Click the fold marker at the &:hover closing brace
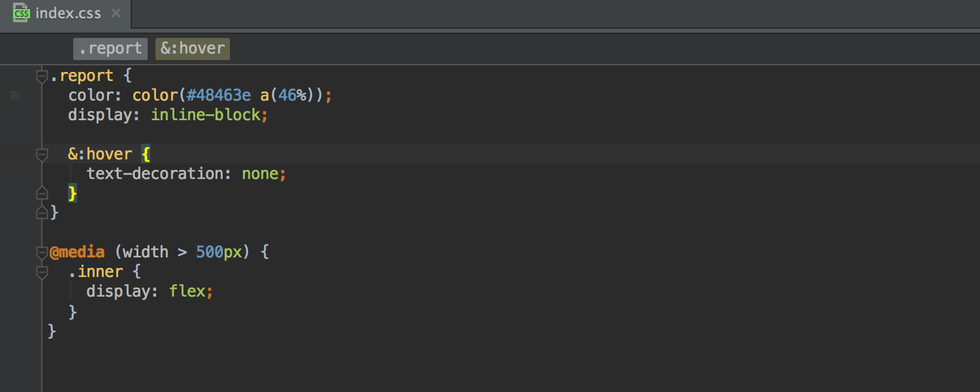 point(41,192)
